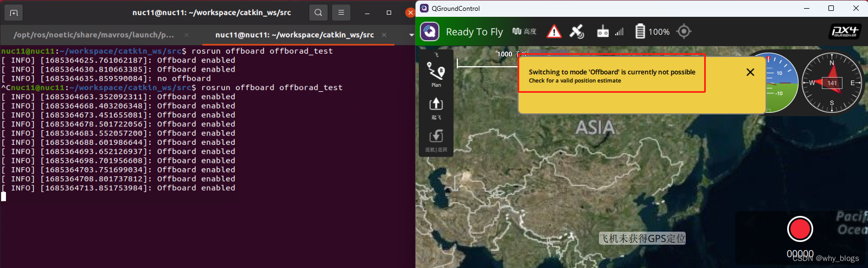Click the compass instrument showing heading 141
Screen dimensions: 868x268
(x=832, y=83)
